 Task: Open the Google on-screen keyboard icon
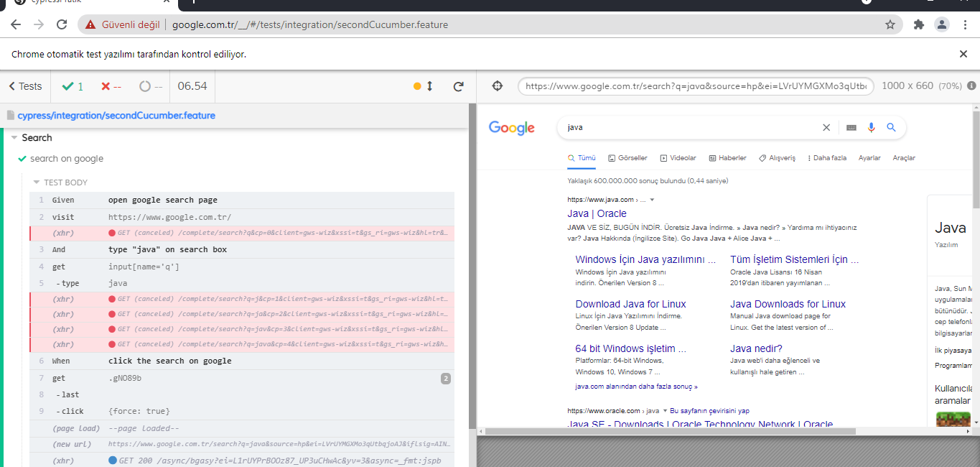click(851, 127)
